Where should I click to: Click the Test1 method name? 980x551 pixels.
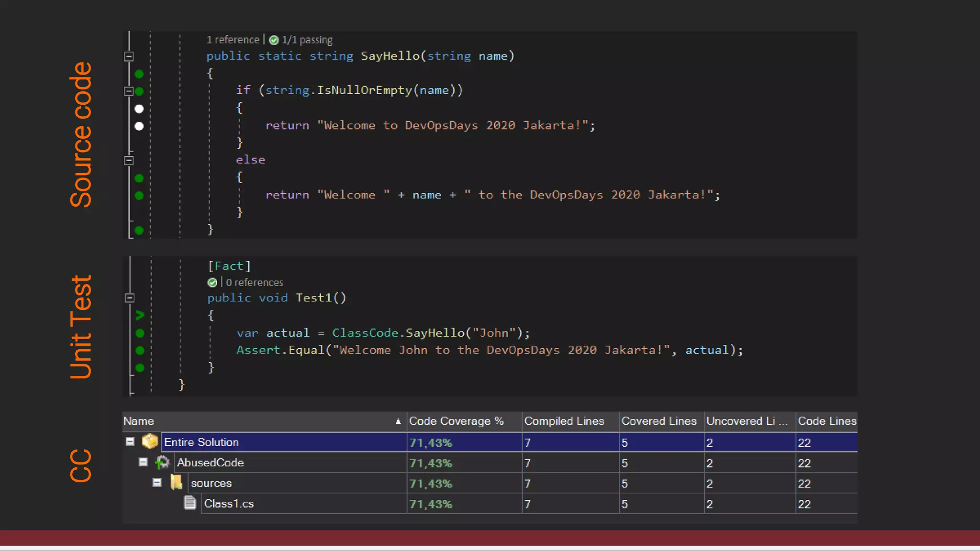point(314,298)
